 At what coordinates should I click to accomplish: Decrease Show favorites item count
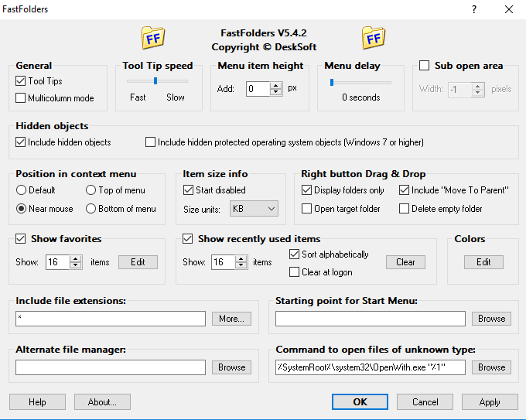(76, 265)
